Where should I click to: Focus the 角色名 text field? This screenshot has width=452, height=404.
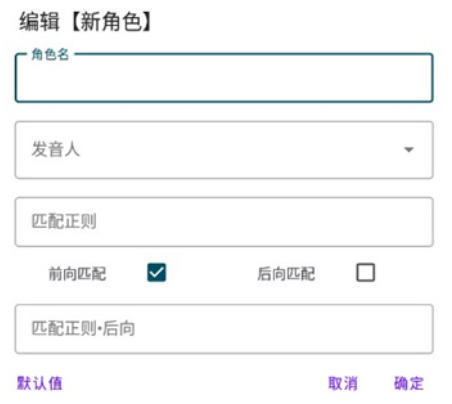tap(224, 78)
